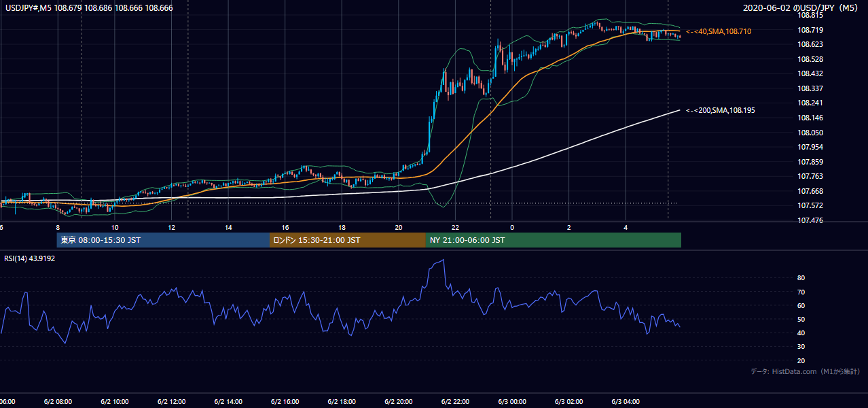Click the RSI line peak above 80

443,260
